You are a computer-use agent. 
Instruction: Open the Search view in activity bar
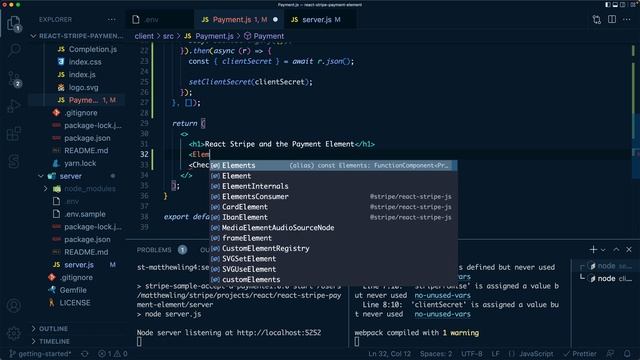coord(14,51)
